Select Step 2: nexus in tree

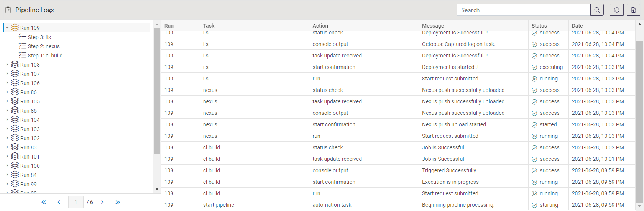pos(43,46)
